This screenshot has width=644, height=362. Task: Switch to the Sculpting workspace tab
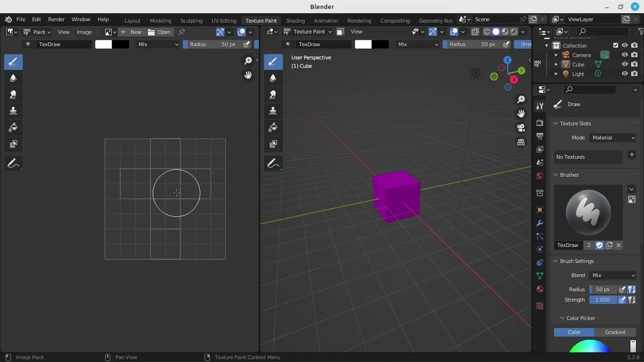[x=191, y=21]
